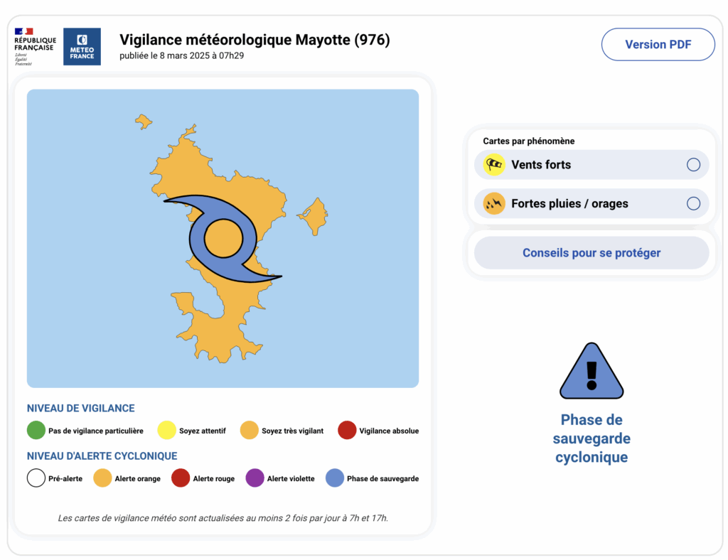The width and height of the screenshot is (728, 560).
Task: Click the green 'Pas de vigilance particulière' swatch
Action: point(36,431)
